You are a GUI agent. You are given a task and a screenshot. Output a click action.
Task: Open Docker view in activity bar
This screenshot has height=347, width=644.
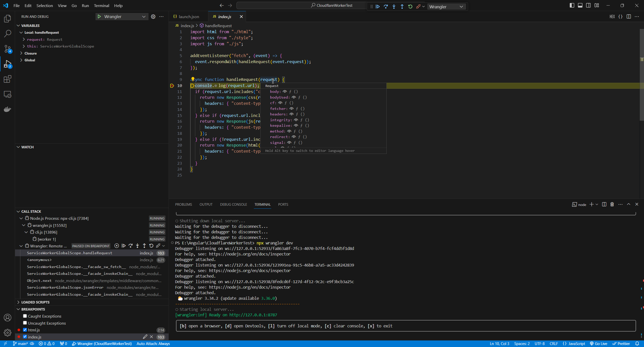point(8,109)
